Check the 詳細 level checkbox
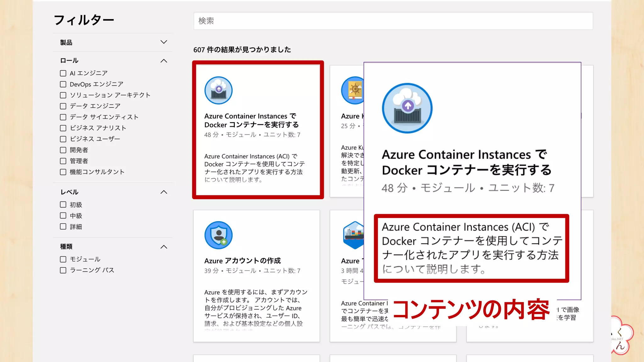Screen dimensions: 644x362 (63, 227)
